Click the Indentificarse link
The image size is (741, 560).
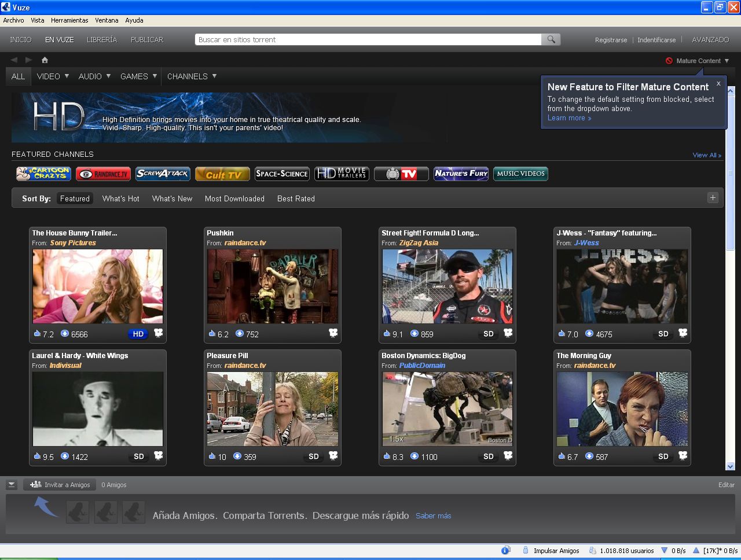coord(656,40)
